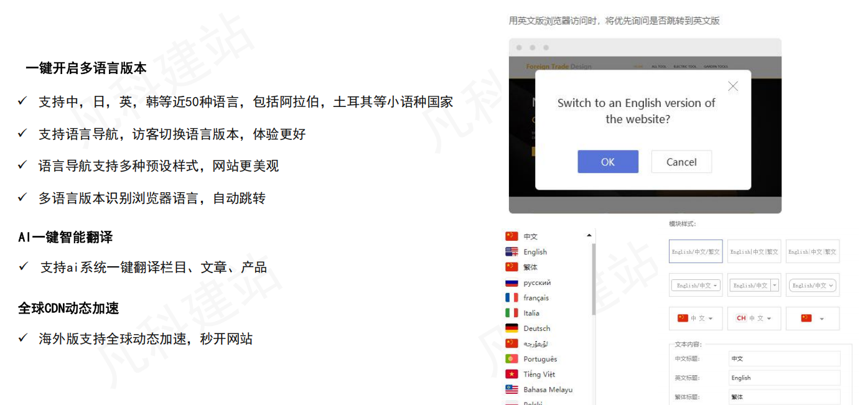
Task: Click the heading 一键开启多语言版本
Action: (x=86, y=68)
